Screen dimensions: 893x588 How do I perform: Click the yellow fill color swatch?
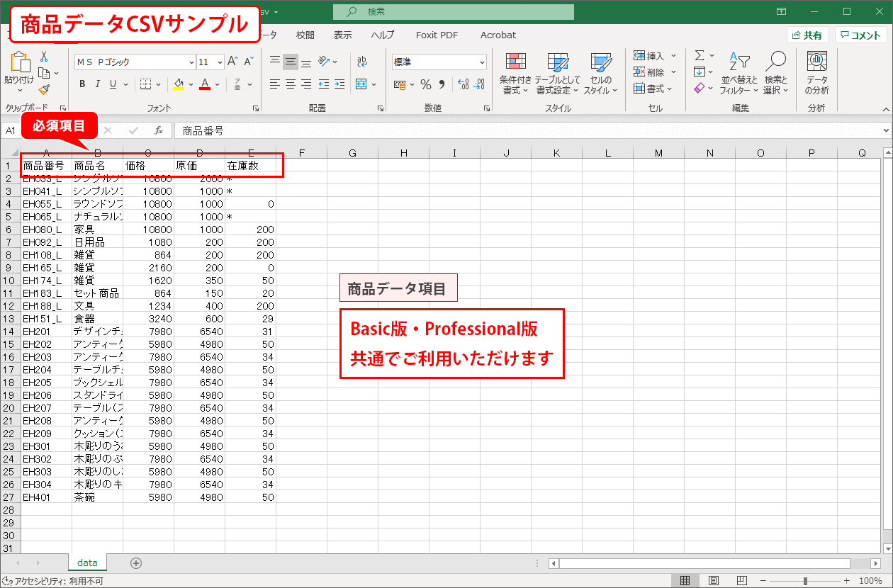[x=179, y=85]
